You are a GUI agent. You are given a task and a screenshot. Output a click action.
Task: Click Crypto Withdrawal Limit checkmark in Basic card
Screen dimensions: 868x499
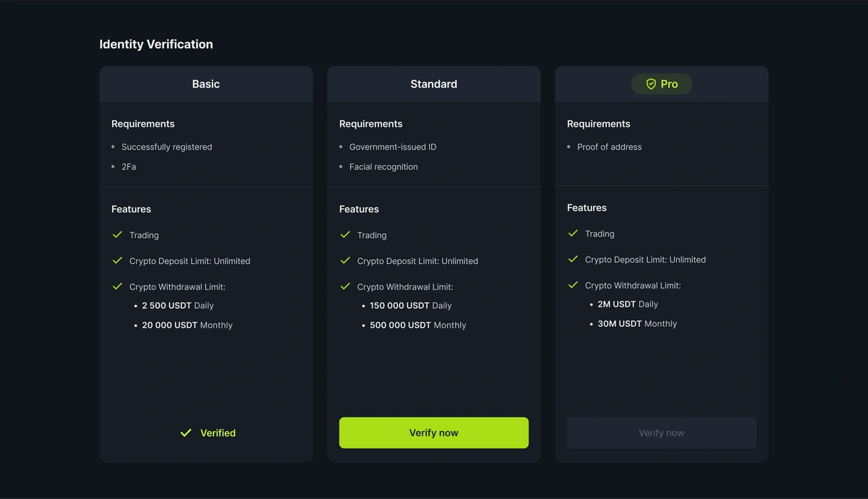(117, 286)
